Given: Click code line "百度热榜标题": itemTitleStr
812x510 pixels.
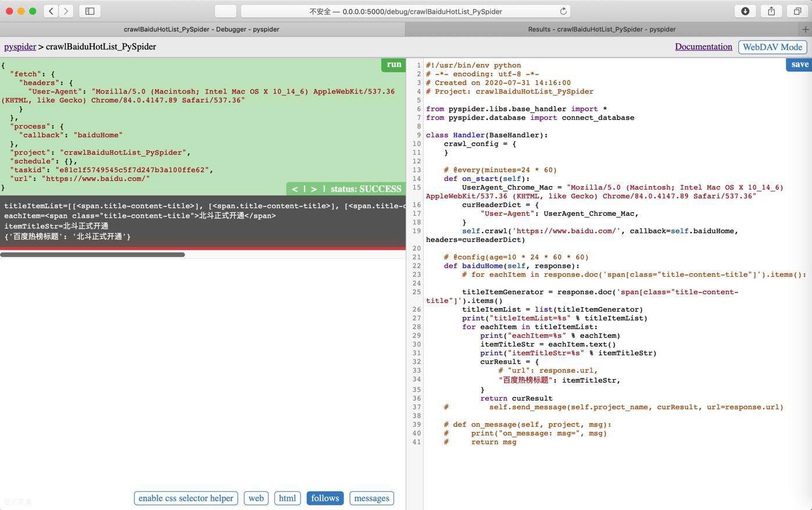Looking at the screenshot, I should point(559,380).
